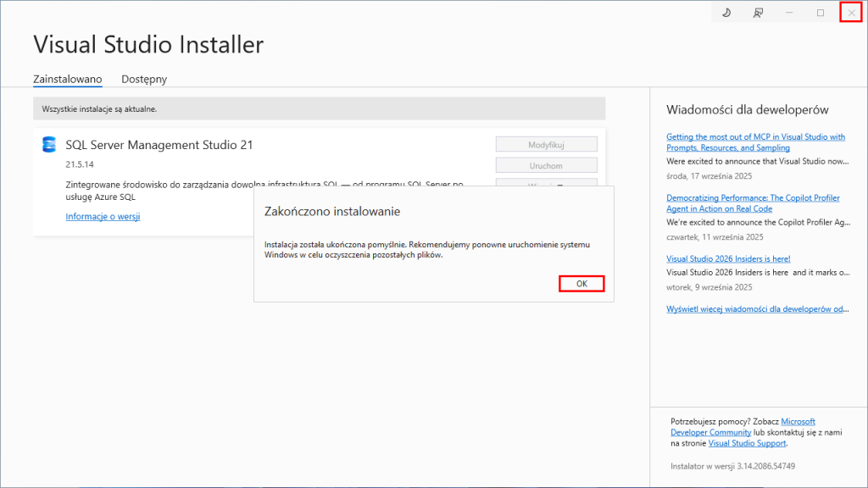Viewport: 868px width, 488px height.
Task: Launch SSMS with the Uruchom button
Action: pyautogui.click(x=546, y=166)
